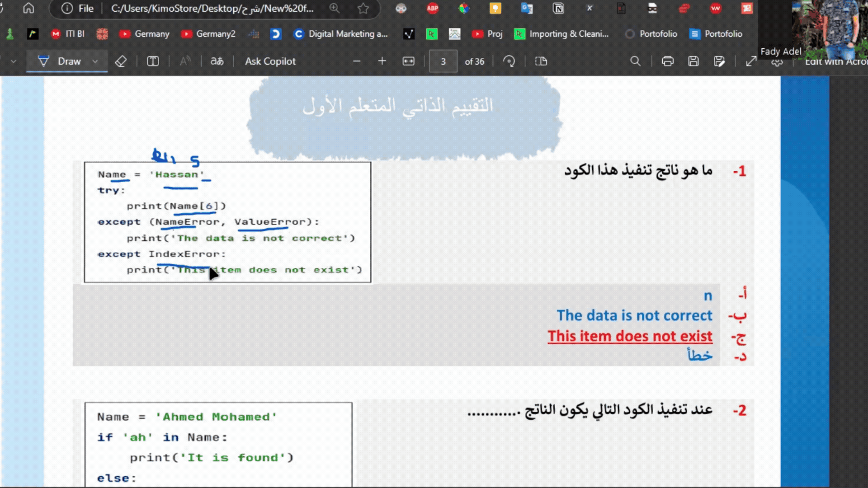Screen dimensions: 868x488
Task: Click Ask Copilot button
Action: tap(270, 61)
